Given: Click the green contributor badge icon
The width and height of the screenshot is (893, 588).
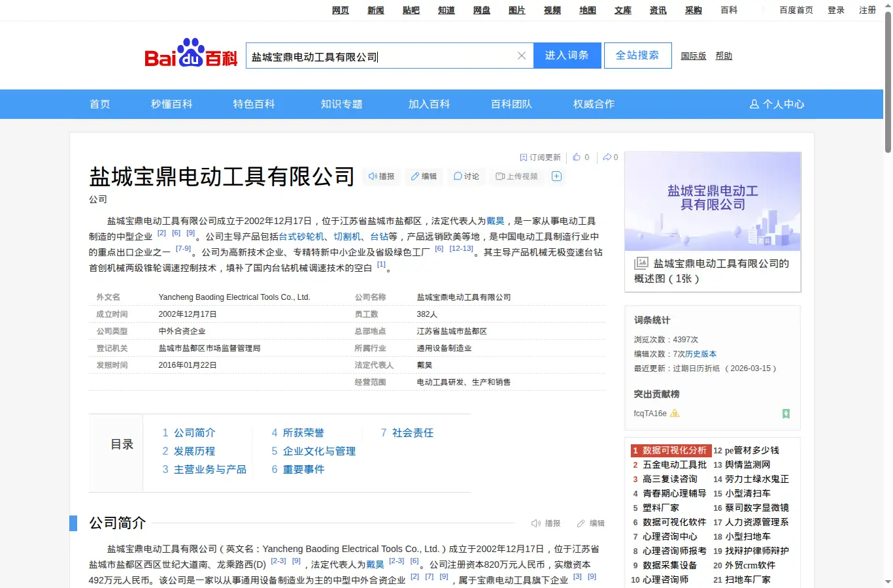Looking at the screenshot, I should (786, 414).
